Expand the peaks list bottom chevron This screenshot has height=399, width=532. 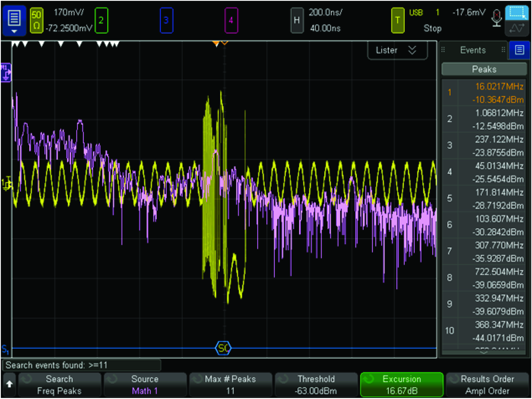pos(484,352)
